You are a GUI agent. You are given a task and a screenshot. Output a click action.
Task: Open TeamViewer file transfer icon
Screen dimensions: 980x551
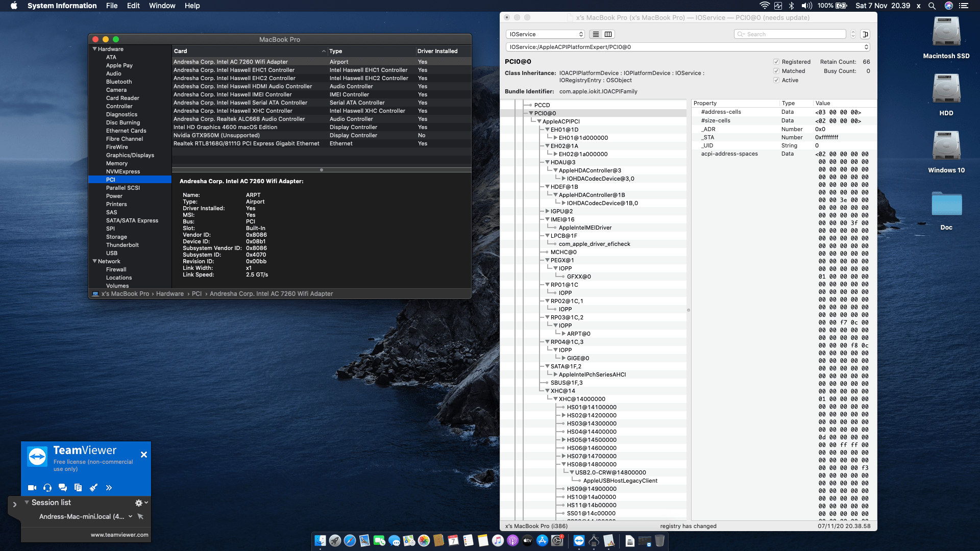78,488
